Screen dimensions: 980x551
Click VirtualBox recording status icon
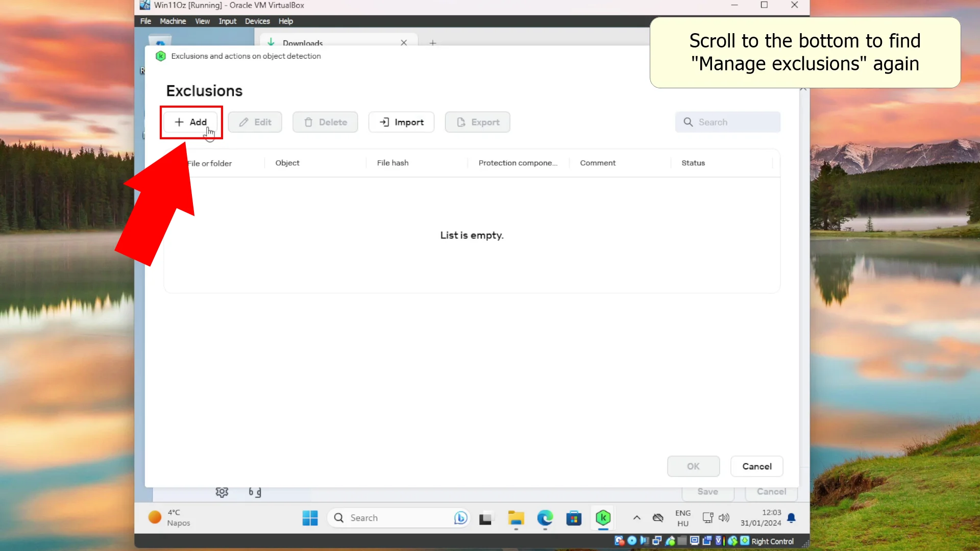707,541
